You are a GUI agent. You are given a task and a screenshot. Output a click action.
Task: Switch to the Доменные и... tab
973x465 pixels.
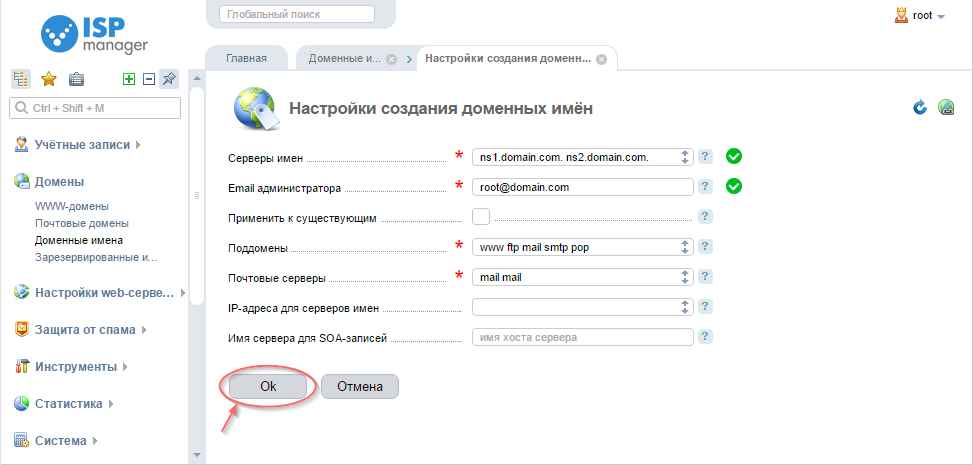point(344,58)
